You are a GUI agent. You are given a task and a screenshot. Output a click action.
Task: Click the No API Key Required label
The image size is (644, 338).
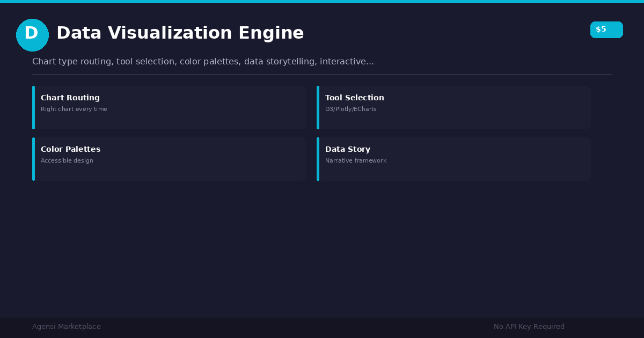point(529,327)
